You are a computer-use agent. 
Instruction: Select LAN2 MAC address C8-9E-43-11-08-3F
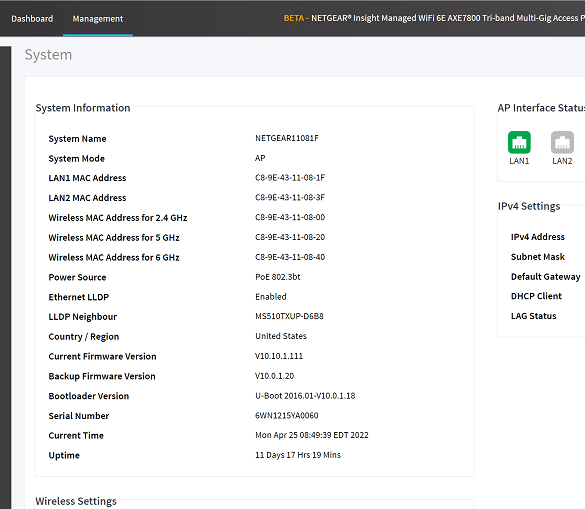point(290,197)
